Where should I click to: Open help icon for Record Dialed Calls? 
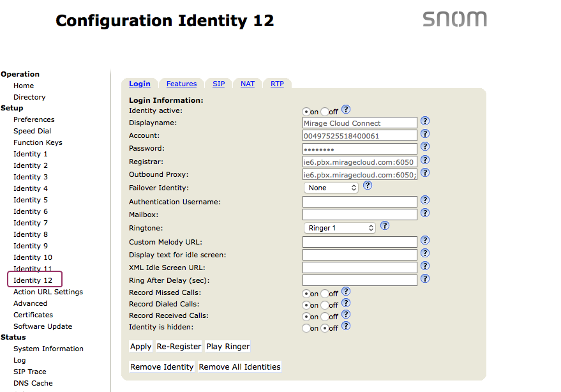pyautogui.click(x=346, y=303)
